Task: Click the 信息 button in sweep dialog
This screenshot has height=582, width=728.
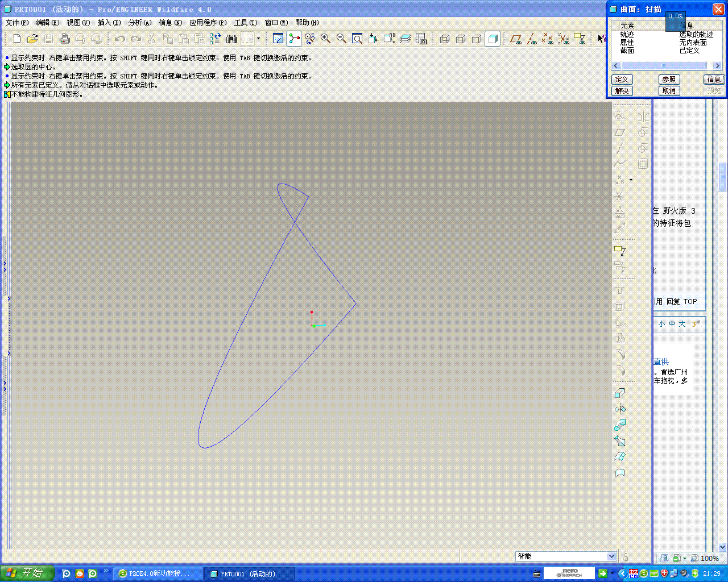Action: pyautogui.click(x=714, y=80)
